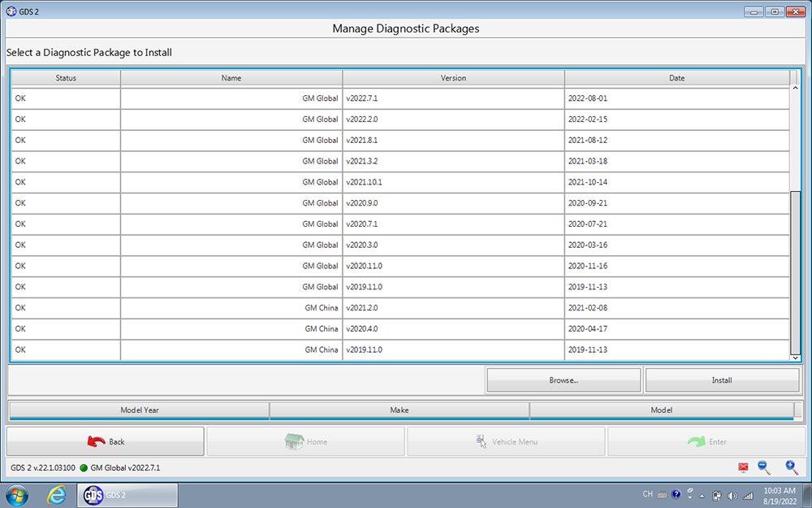Open the Model Year selector
The height and width of the screenshot is (508, 812).
click(139, 410)
